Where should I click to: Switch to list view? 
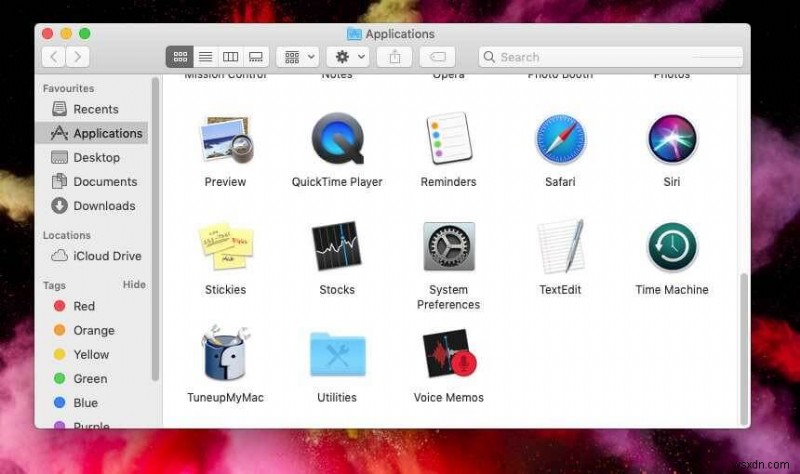click(206, 57)
